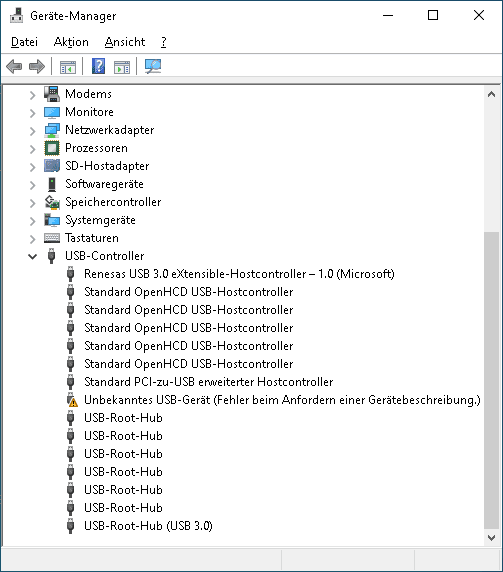503x572 pixels.
Task: Select the SD-Hostadapter label
Action: (x=107, y=166)
